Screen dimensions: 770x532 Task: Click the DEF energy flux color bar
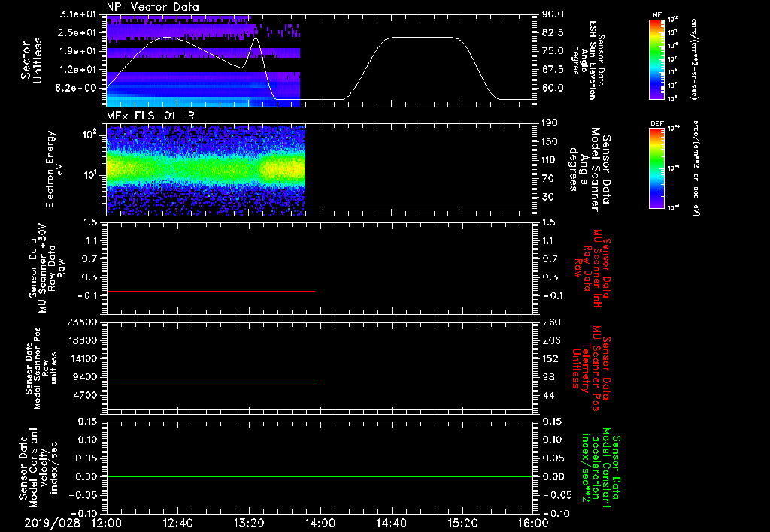657,168
